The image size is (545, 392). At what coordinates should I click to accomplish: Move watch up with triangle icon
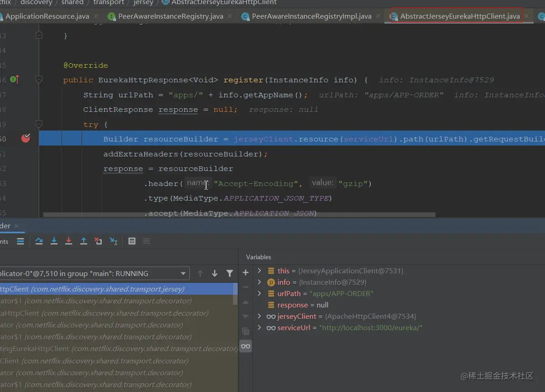[245, 302]
